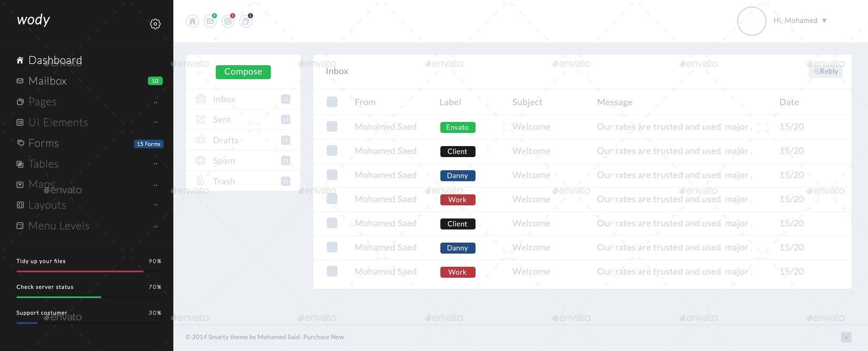The image size is (868, 351).
Task: Click the scroll-to-top arrow in footer
Action: pos(846,337)
